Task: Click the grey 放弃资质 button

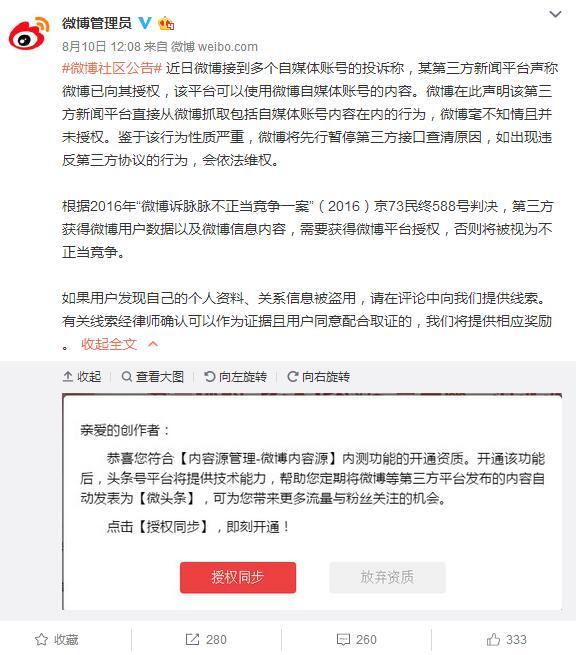Action: tap(387, 577)
